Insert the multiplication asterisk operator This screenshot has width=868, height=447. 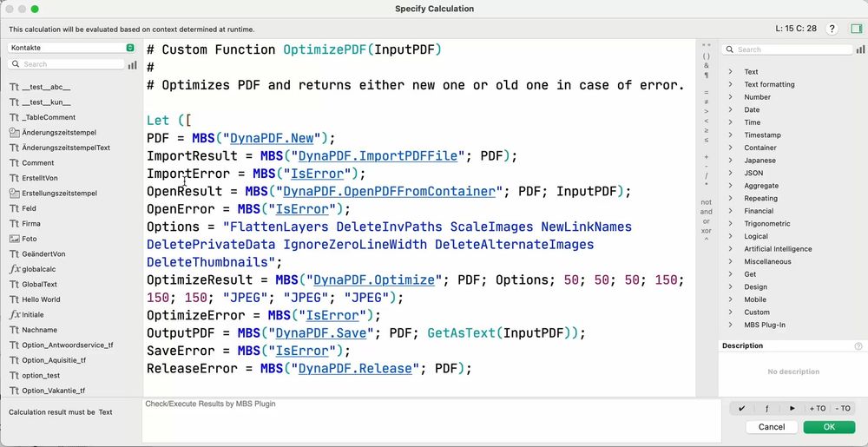point(707,185)
